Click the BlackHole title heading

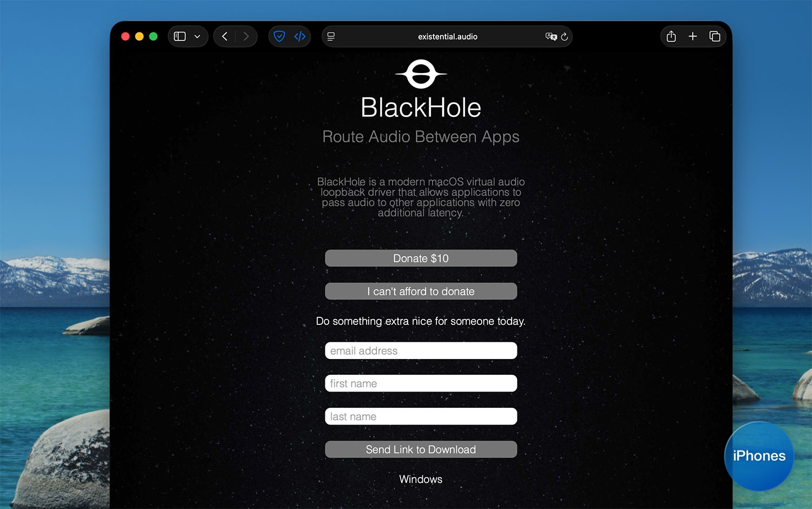point(421,107)
